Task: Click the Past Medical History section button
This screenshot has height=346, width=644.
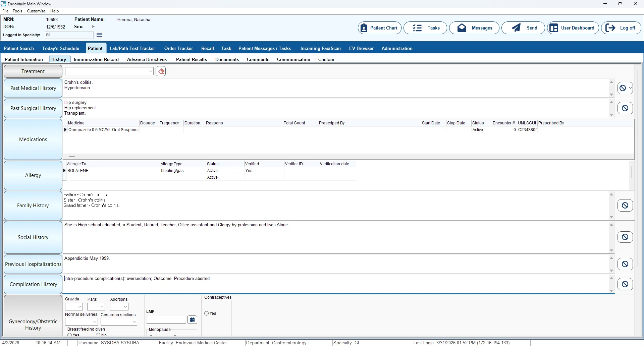Action: click(33, 88)
